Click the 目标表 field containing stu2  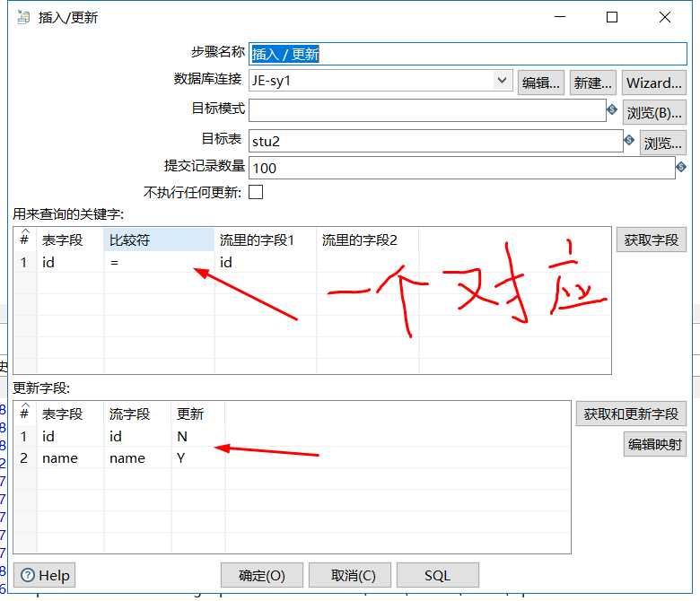point(436,141)
